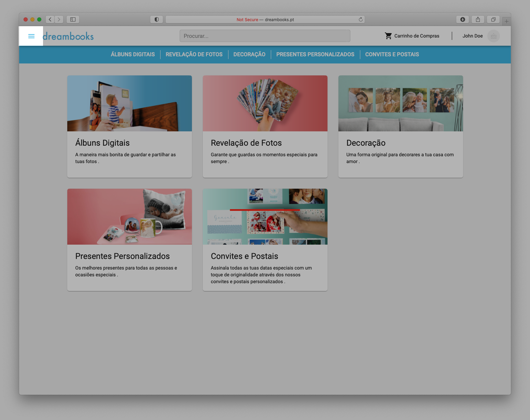
Task: Select the Álbuns Digitais menu item
Action: (x=132, y=54)
